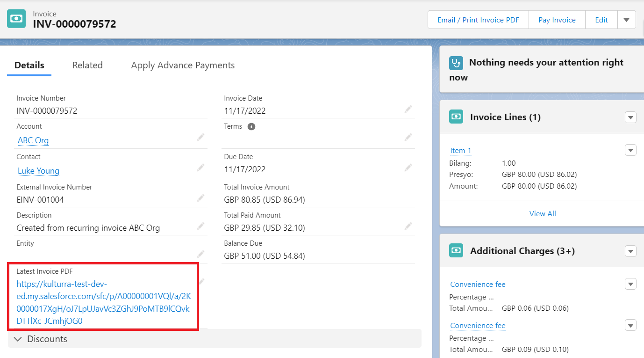The width and height of the screenshot is (644, 358).
Task: Open the Latest Invoice PDF URL
Action: pos(103,302)
